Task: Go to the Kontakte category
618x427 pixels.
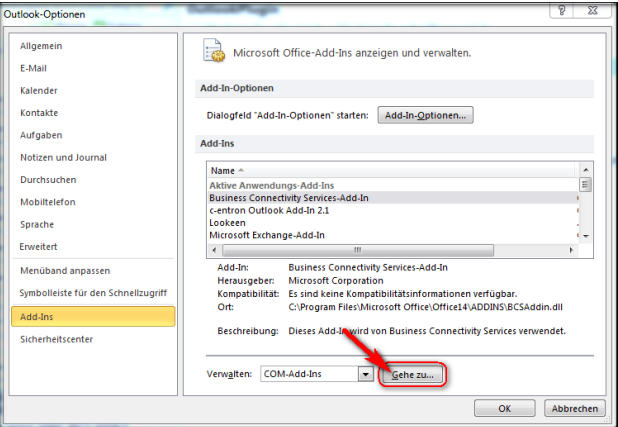Action: pos(39,113)
